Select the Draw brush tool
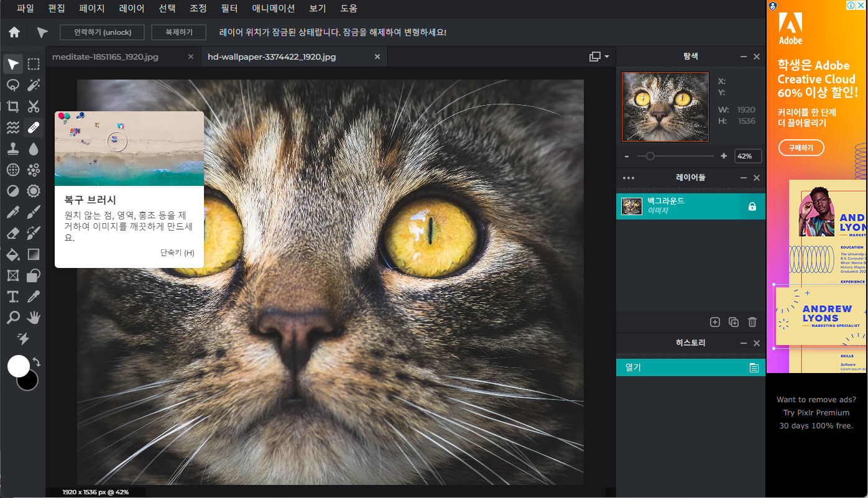This screenshot has height=498, width=868. point(34,212)
